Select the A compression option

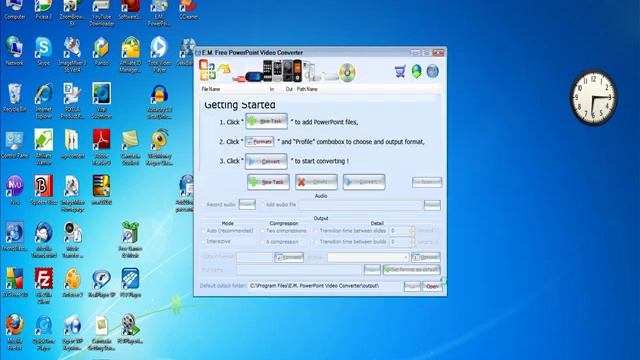262,242
